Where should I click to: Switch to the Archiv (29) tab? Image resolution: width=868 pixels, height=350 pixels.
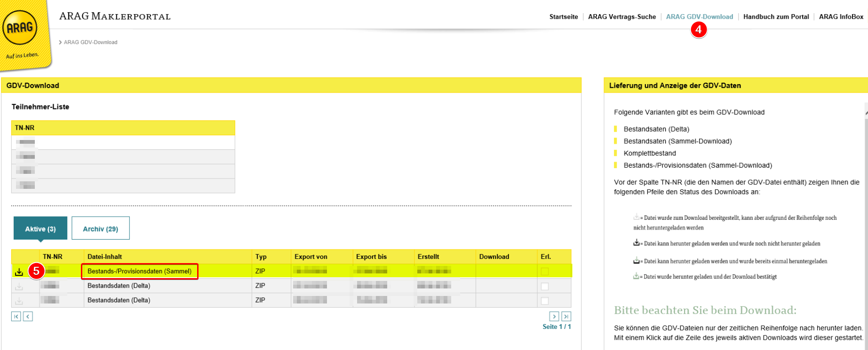[101, 228]
